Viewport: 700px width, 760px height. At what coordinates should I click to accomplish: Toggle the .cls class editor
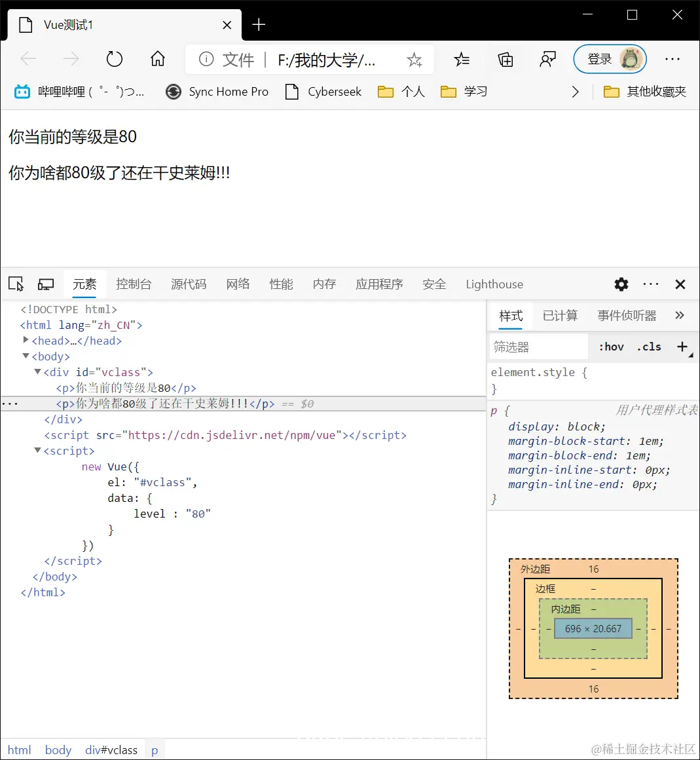pos(648,347)
